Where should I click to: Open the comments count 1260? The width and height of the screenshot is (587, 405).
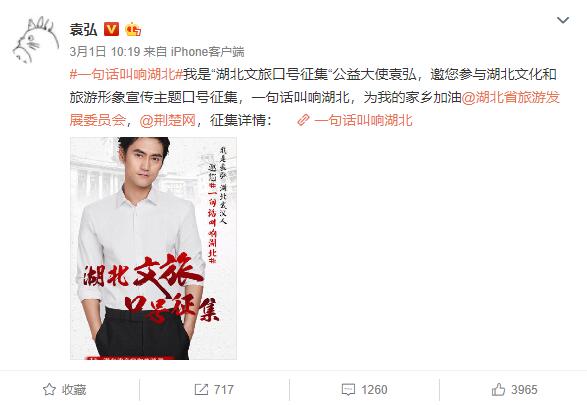point(374,390)
